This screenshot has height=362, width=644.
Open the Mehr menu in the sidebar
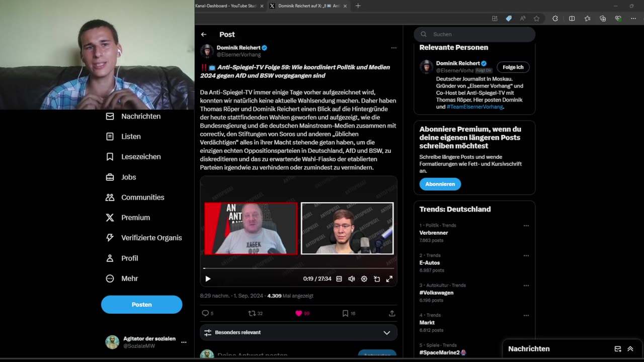[122, 279]
